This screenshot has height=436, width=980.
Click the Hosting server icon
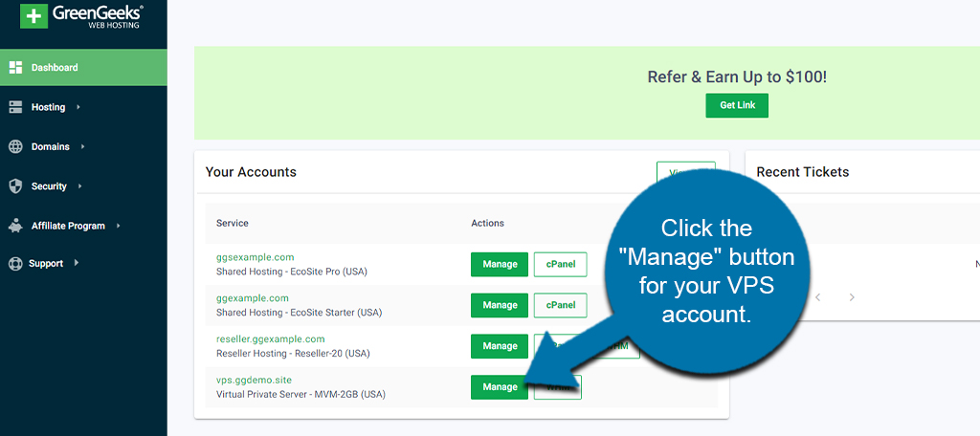15,107
